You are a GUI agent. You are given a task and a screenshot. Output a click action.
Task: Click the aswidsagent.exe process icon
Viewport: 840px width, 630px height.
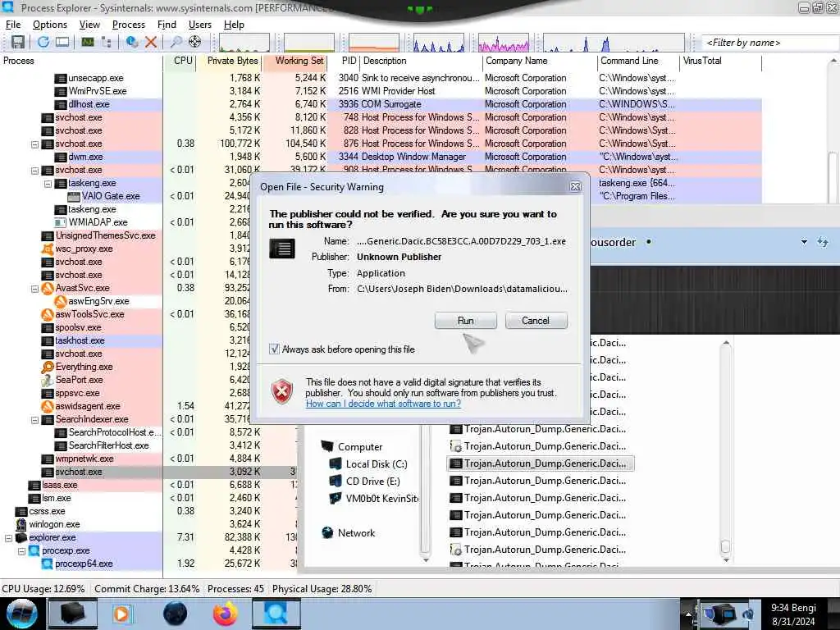(48, 406)
